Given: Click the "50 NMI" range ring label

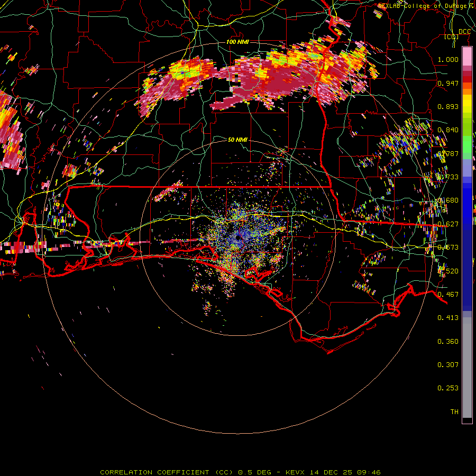Looking at the screenshot, I should tap(237, 140).
